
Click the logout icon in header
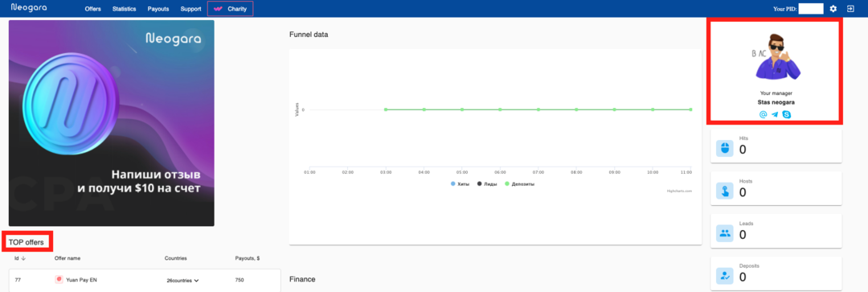tap(850, 8)
